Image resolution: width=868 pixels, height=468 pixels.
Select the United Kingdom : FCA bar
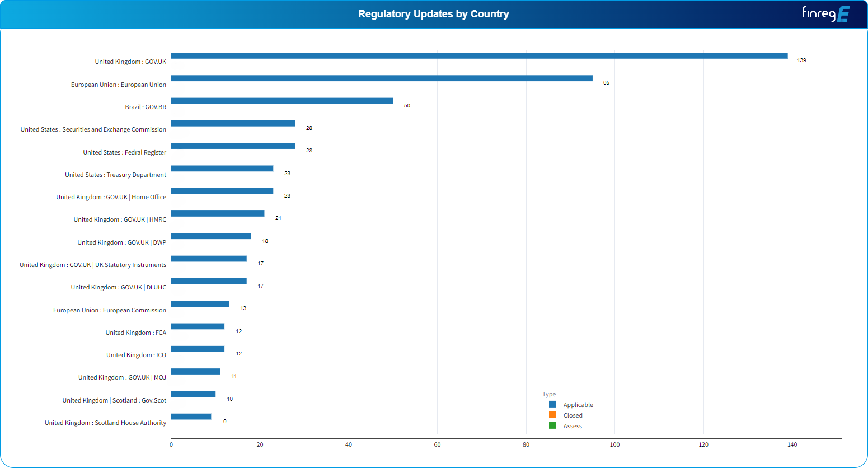198,326
